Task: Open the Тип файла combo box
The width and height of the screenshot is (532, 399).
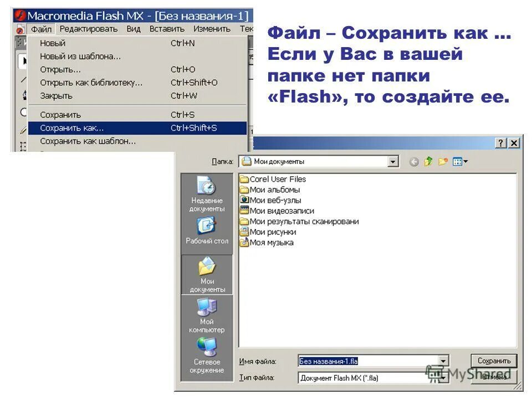Action: point(373,377)
